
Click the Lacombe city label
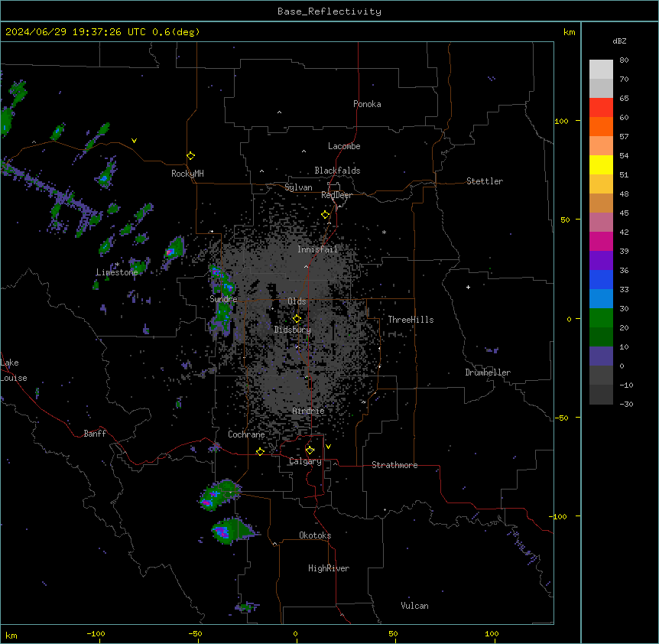344,146
